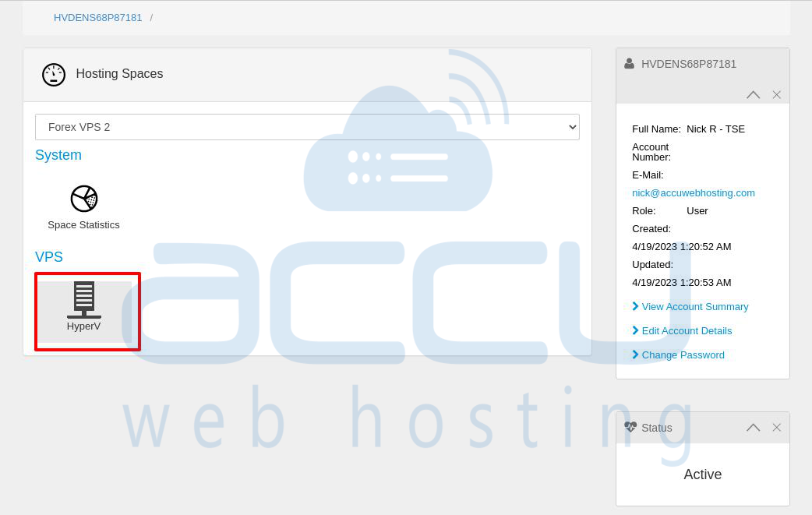Screen dimensions: 812x515
Task: Click the System section heading
Action: click(58, 155)
